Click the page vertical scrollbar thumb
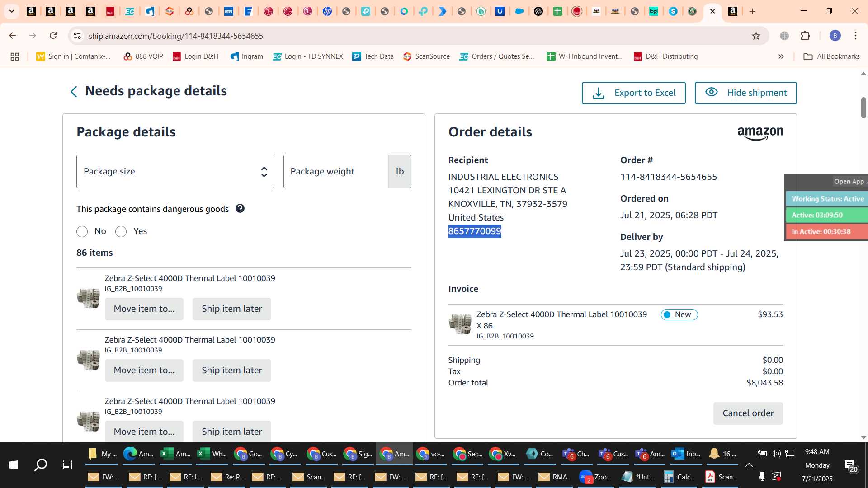The width and height of the screenshot is (868, 488). [863, 108]
